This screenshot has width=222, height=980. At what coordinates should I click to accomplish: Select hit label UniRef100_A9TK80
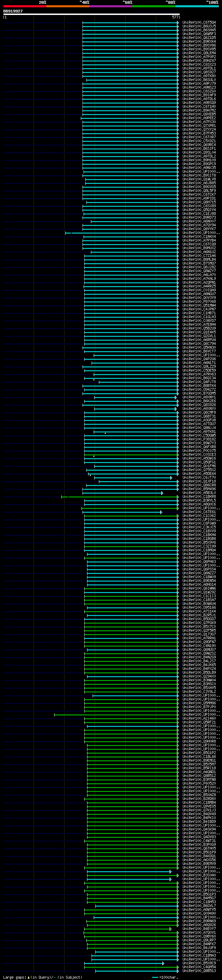[199, 76]
